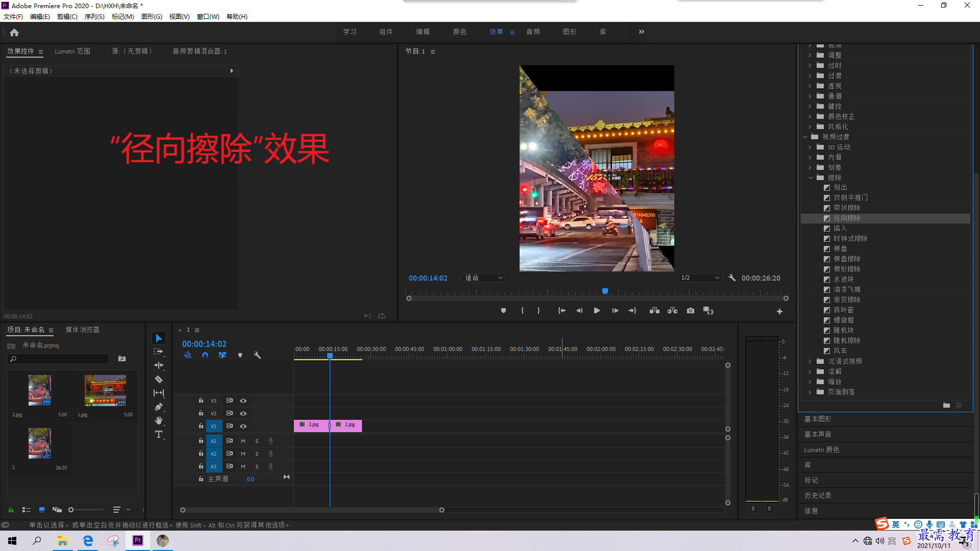The height and width of the screenshot is (551, 980).
Task: Select the Razor tool
Action: tap(159, 379)
